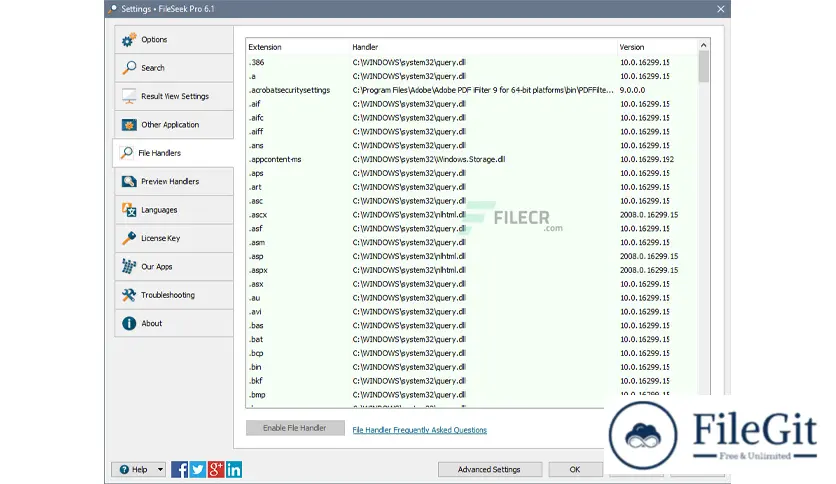The height and width of the screenshot is (484, 836).
Task: Click the Our Apps grid icon
Action: [x=128, y=267]
